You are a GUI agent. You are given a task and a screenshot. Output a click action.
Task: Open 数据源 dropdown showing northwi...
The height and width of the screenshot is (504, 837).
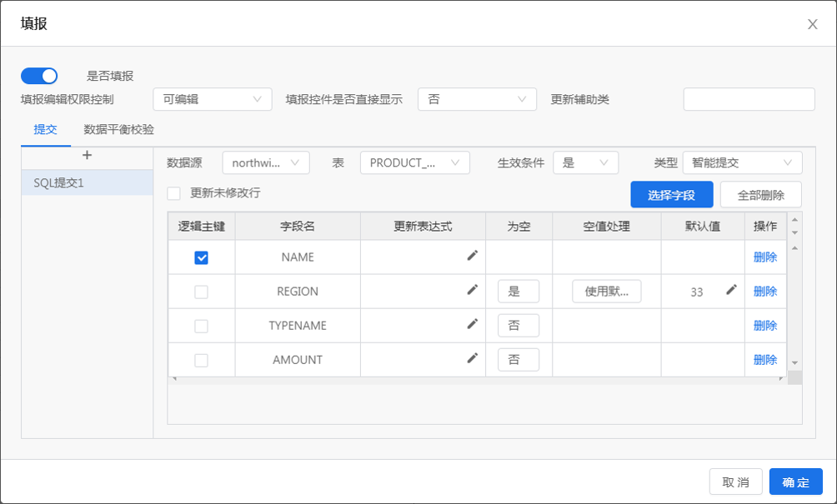[x=266, y=162]
